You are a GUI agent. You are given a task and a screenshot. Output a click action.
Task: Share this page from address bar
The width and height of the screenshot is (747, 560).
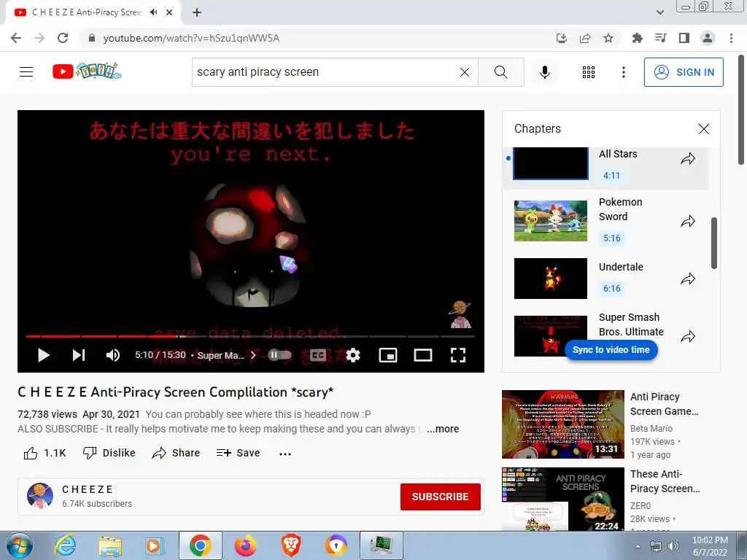tap(585, 38)
